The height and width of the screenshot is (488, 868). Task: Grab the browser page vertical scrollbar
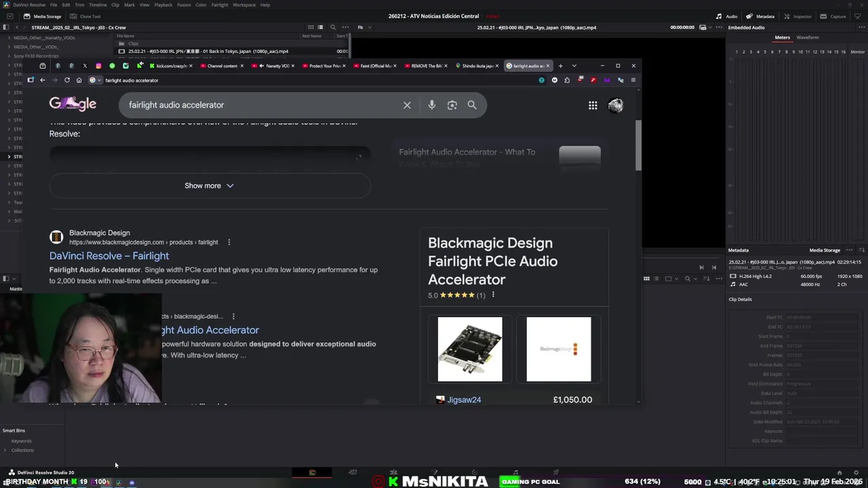(638, 146)
